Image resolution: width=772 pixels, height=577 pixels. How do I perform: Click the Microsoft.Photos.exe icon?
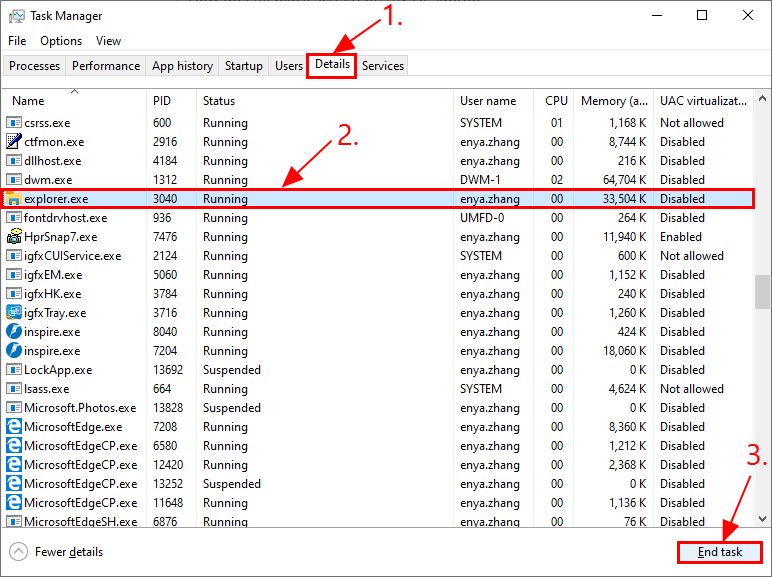(14, 408)
